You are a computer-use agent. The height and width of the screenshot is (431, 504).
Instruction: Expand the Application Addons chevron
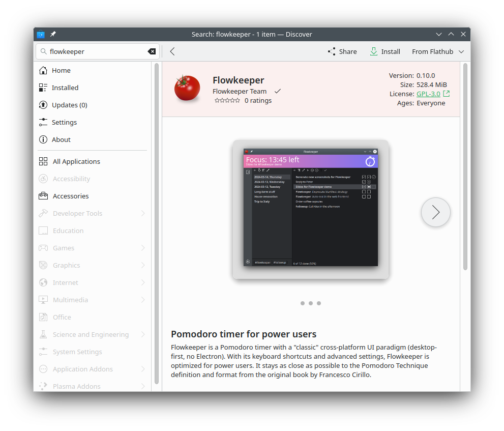click(143, 369)
